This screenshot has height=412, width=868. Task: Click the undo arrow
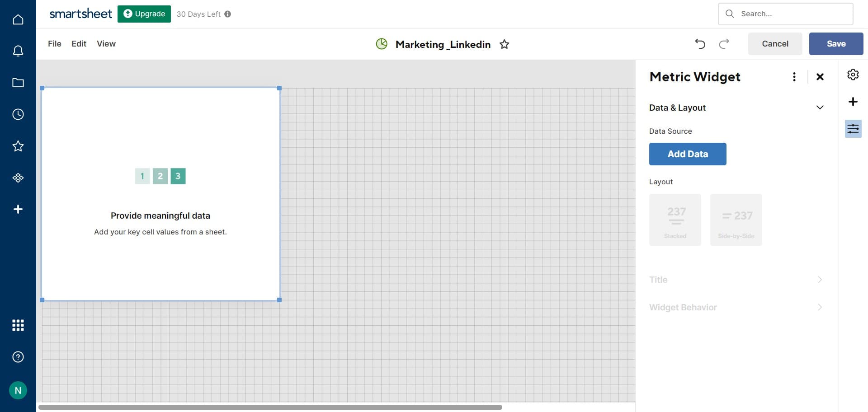(x=700, y=44)
